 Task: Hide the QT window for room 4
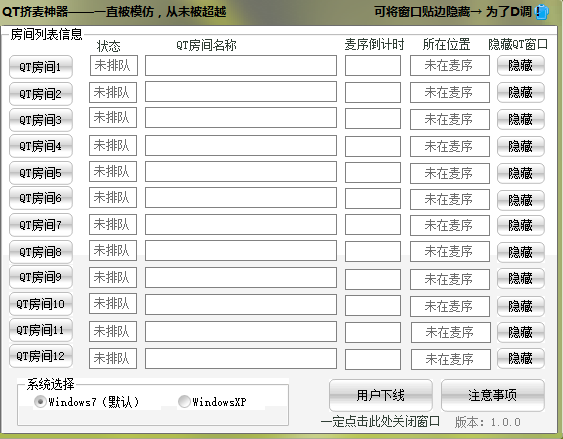521,146
